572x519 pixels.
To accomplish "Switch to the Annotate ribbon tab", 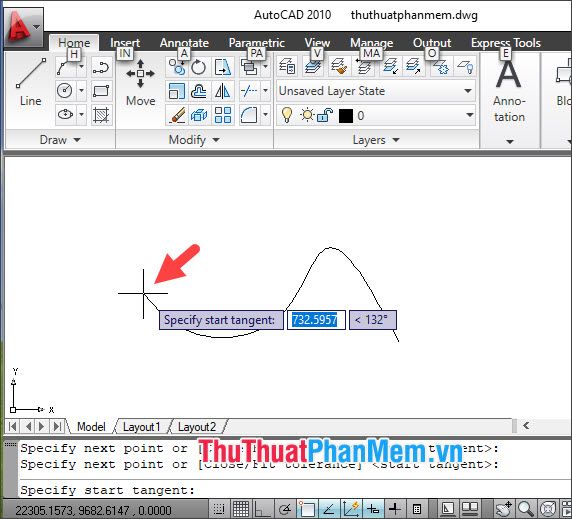I will 184,43.
